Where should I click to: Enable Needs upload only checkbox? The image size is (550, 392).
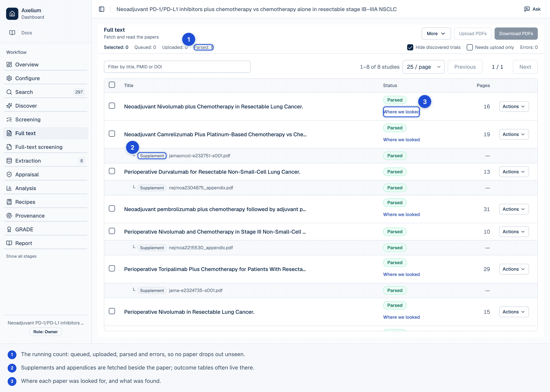coord(470,47)
